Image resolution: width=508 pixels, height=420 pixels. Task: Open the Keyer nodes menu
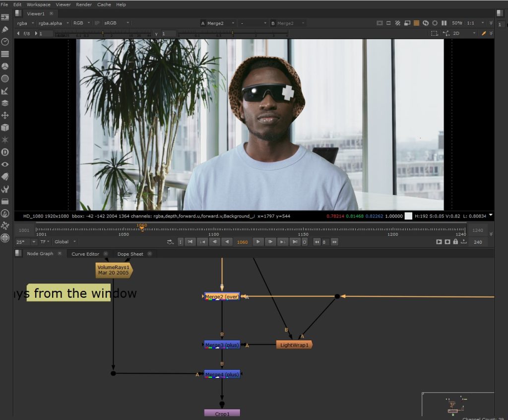pos(5,91)
